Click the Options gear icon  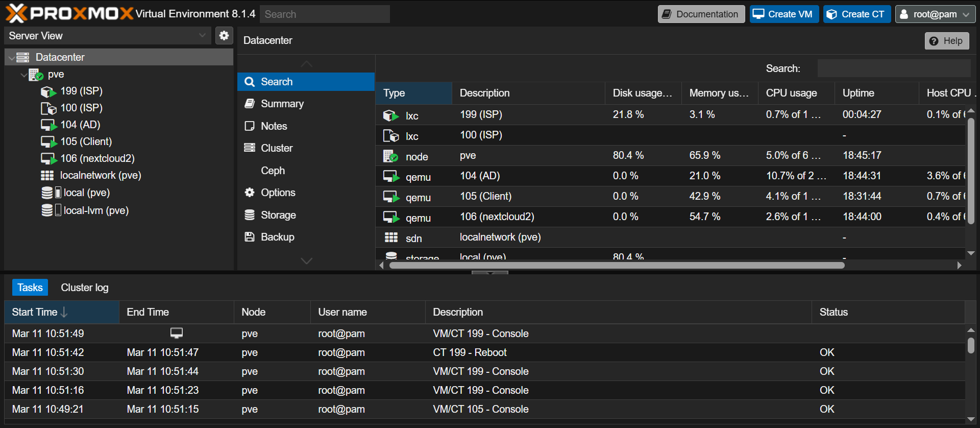coord(250,193)
